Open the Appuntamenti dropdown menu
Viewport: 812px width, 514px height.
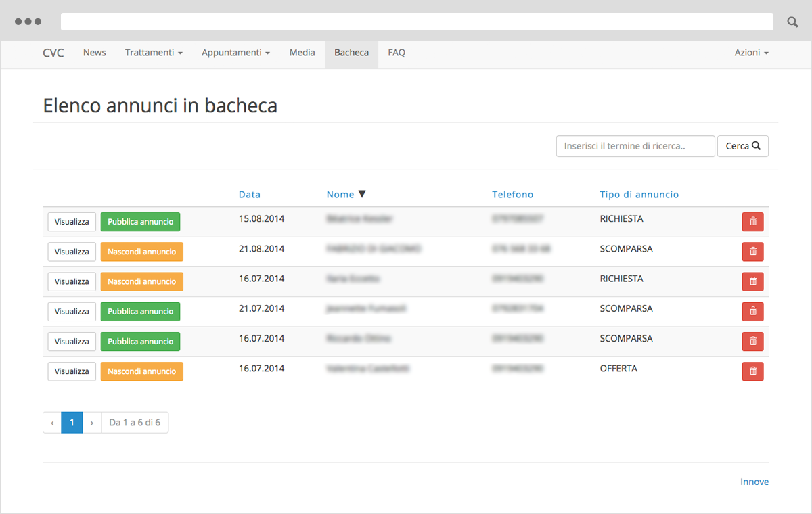[235, 53]
